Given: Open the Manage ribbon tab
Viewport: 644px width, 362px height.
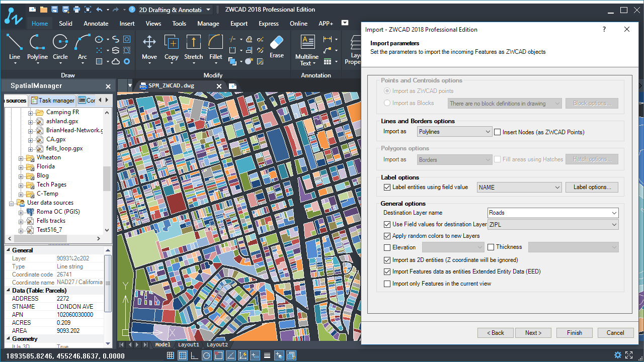Looking at the screenshot, I should tap(208, 23).
